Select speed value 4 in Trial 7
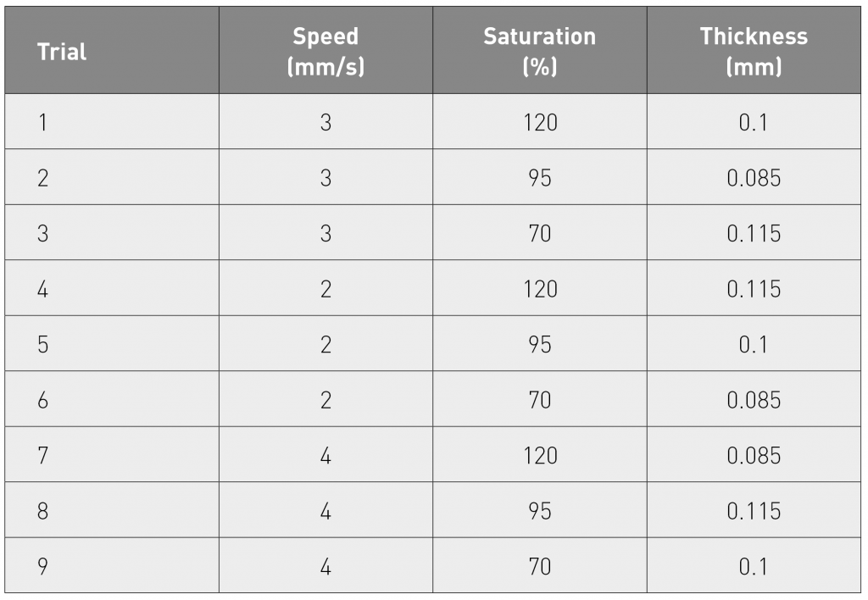This screenshot has height=600, width=868. (x=325, y=454)
